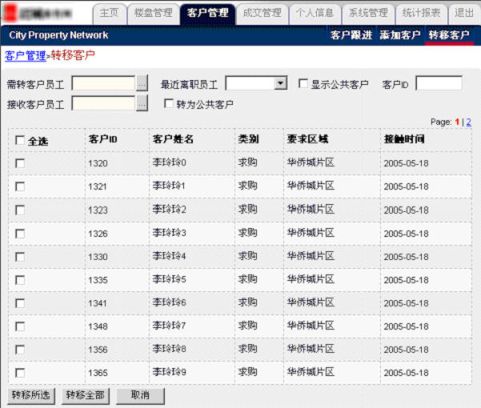The width and height of the screenshot is (481, 408).
Task: Tick the 显示公共客户 checkbox
Action: click(x=303, y=83)
